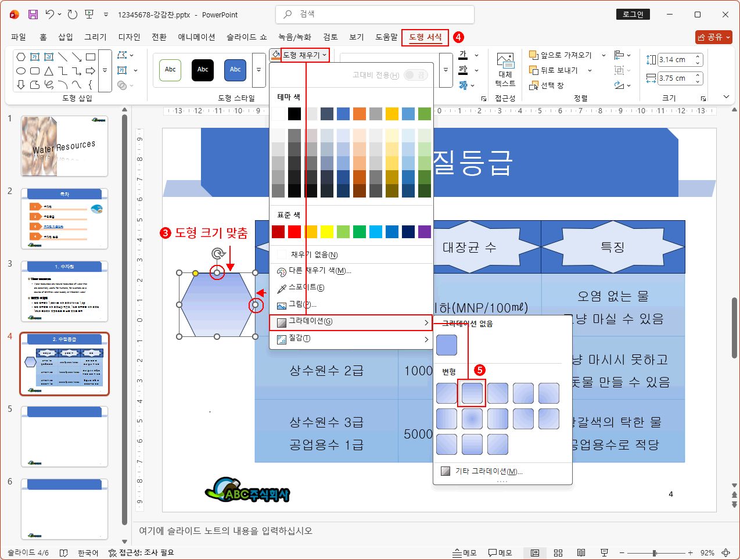This screenshot has width=740, height=560.
Task: Click 기타 그라데이션 option
Action: [x=488, y=471]
